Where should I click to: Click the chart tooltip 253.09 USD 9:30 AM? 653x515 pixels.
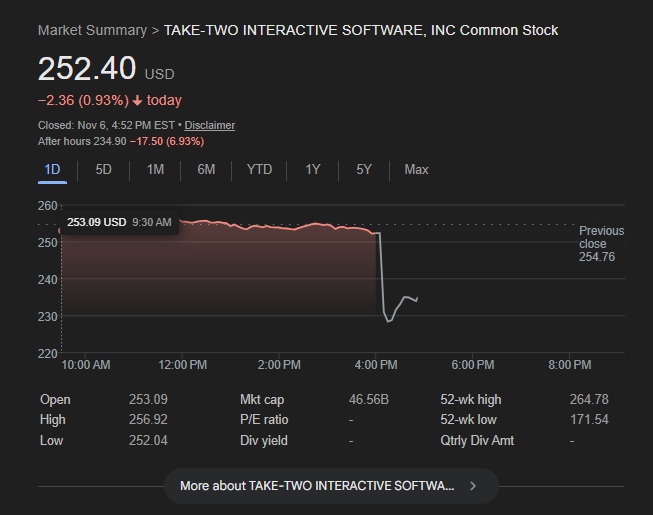coord(120,222)
